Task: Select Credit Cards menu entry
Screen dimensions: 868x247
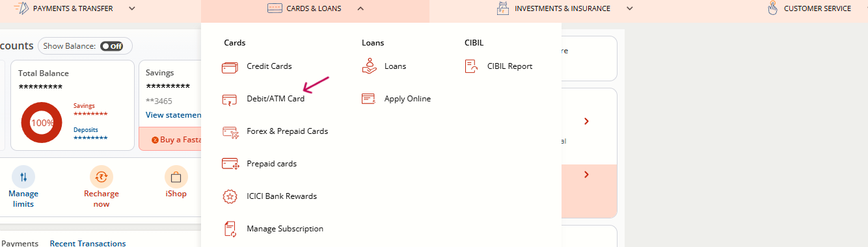Action: point(269,66)
